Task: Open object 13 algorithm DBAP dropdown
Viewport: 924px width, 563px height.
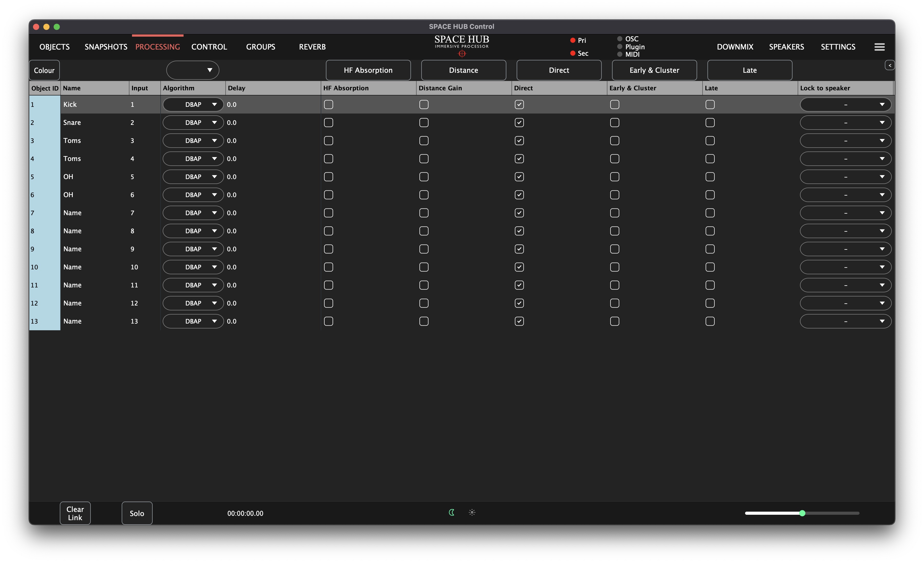Action: click(193, 321)
